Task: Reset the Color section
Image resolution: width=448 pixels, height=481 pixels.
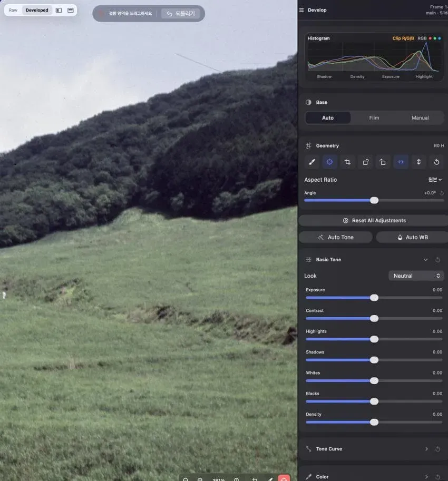Action: tap(438, 477)
